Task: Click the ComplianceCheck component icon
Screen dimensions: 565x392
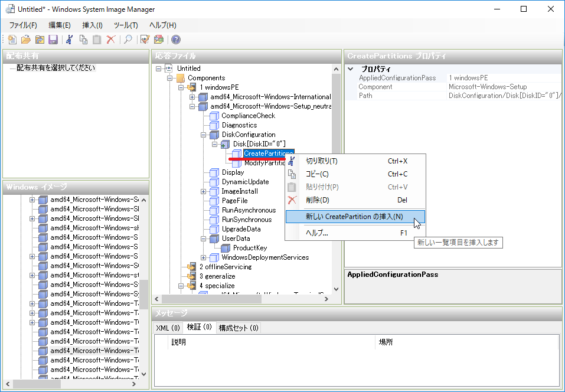Action: pyautogui.click(x=214, y=116)
